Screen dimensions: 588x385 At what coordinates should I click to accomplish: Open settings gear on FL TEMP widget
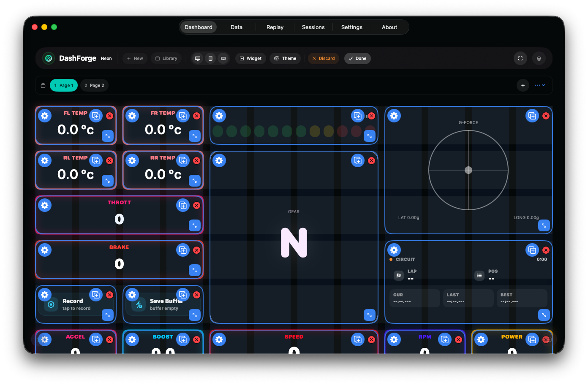45,116
